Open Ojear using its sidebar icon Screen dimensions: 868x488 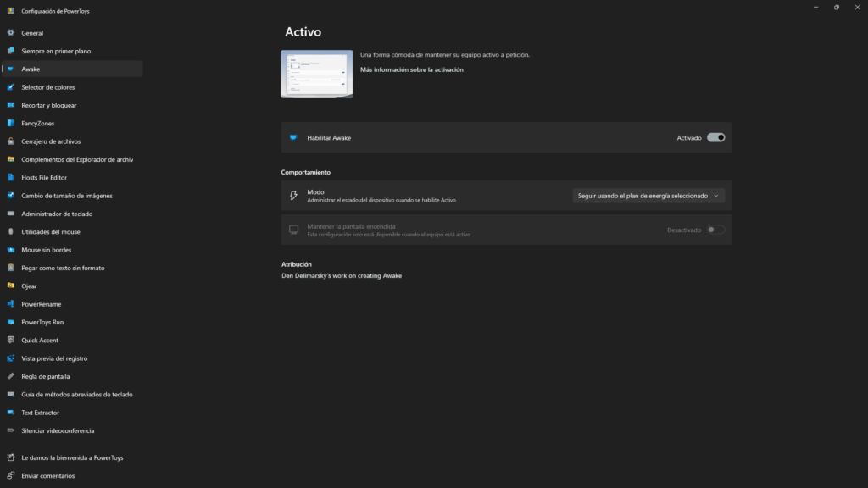coord(10,286)
